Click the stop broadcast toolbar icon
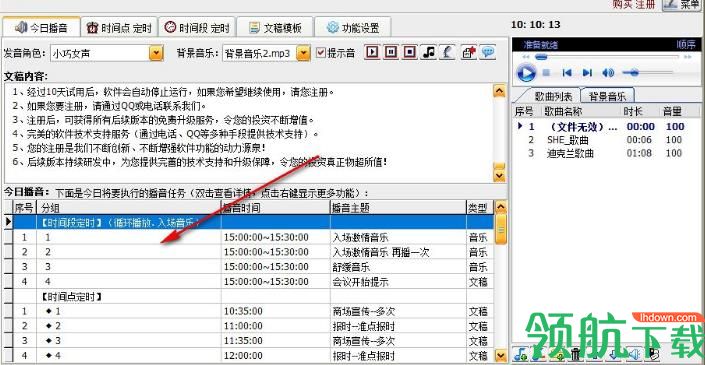 [410, 52]
